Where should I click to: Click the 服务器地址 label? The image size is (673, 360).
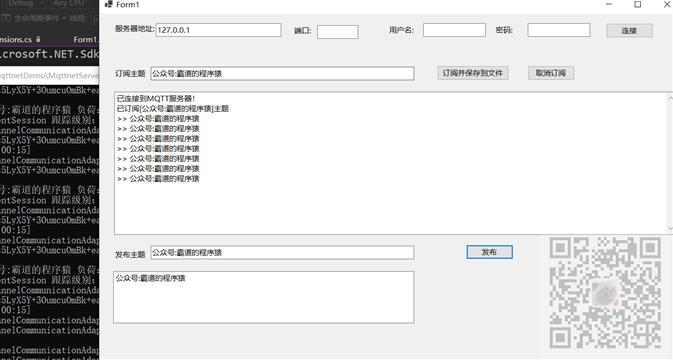[x=135, y=28]
